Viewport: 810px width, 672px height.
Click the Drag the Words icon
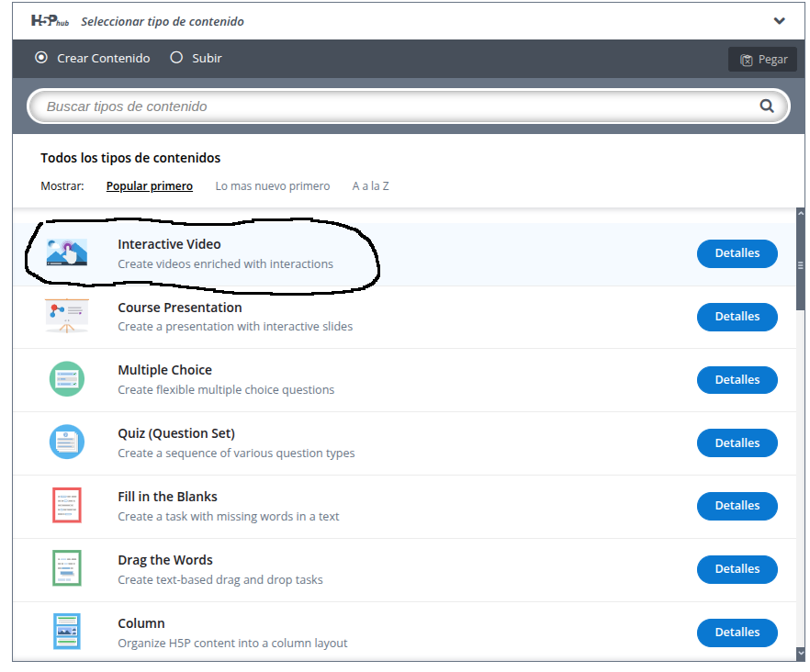click(x=67, y=568)
